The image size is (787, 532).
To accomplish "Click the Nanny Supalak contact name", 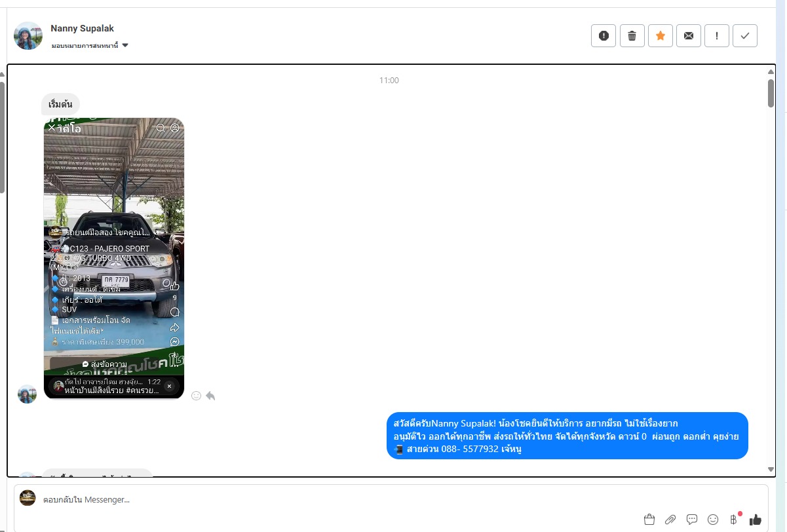I will tap(82, 28).
